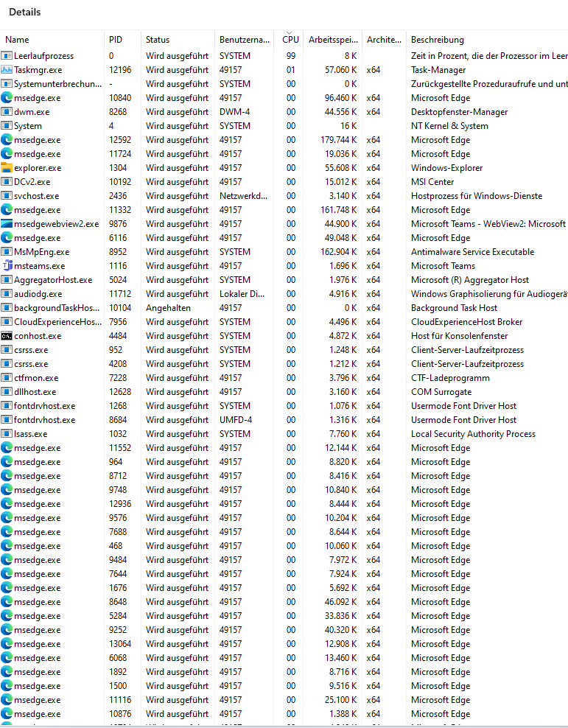568x728 pixels.
Task: Sort by the Architektur column header
Action: [x=384, y=40]
